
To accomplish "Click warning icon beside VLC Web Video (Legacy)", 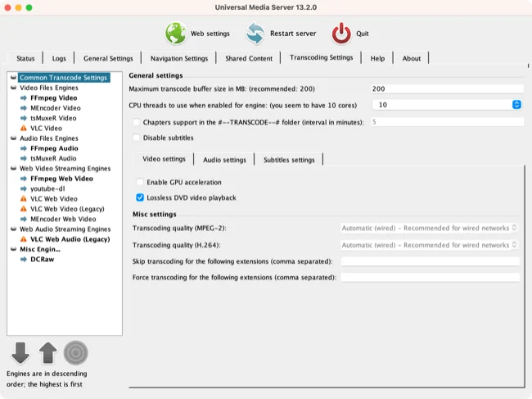I will pyautogui.click(x=24, y=209).
